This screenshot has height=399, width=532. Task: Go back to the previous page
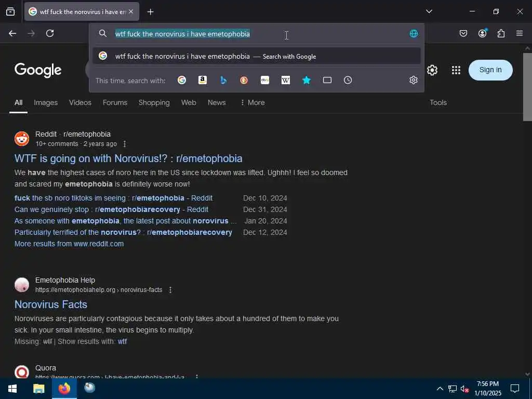tap(12, 33)
